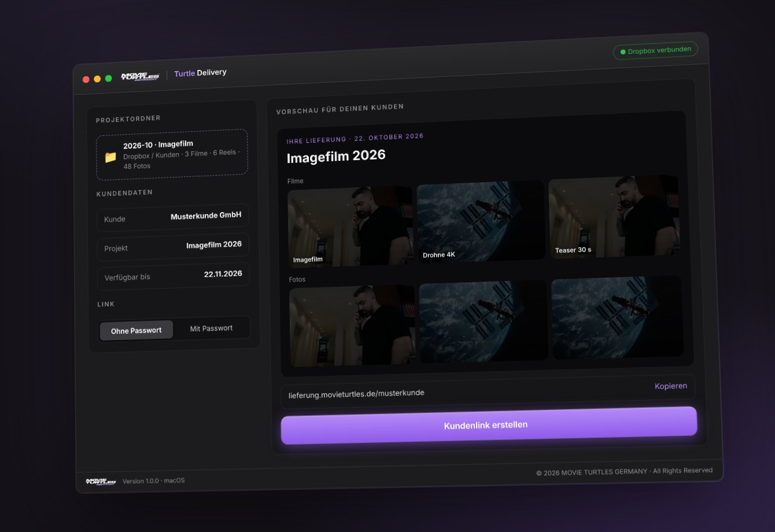775x532 pixels.
Task: Click the LINK section label
Action: 106,304
